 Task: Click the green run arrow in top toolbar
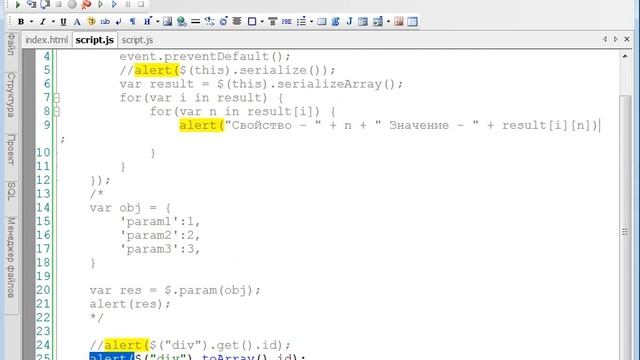tap(18, 4)
